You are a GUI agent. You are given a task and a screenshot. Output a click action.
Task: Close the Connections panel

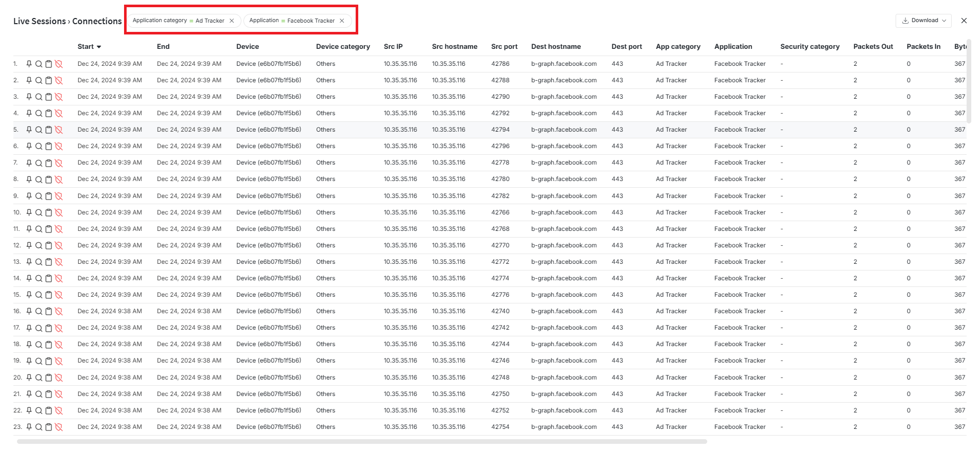coord(964,21)
